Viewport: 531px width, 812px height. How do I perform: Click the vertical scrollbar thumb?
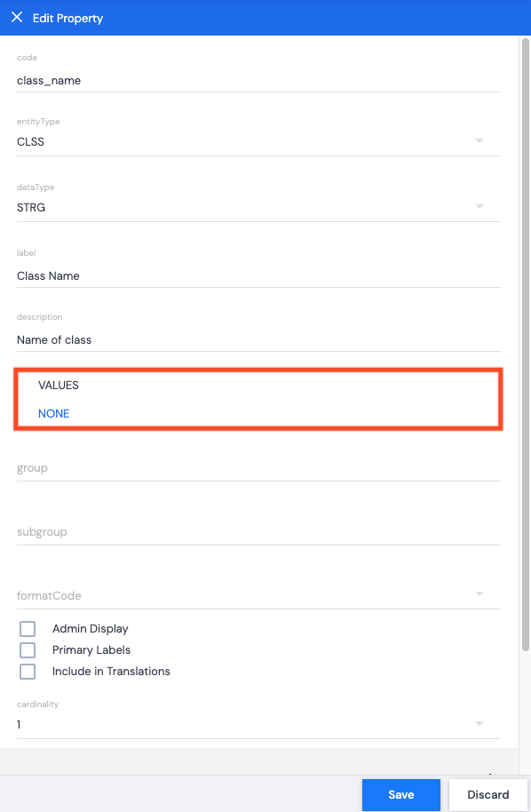(526, 345)
